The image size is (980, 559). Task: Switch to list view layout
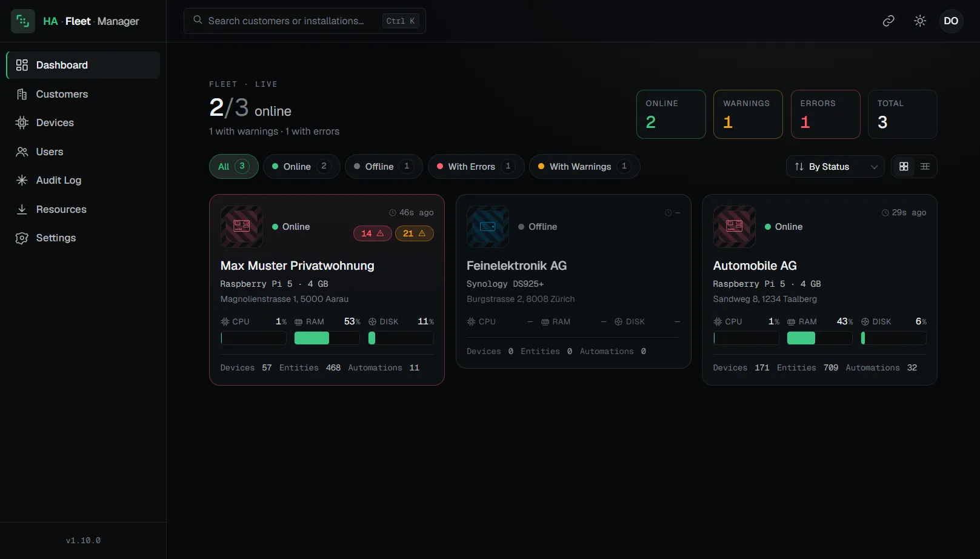pyautogui.click(x=925, y=167)
